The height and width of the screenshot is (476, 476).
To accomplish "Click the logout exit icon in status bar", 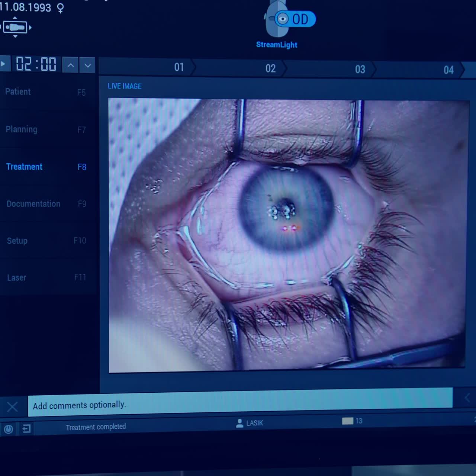I will pyautogui.click(x=26, y=429).
